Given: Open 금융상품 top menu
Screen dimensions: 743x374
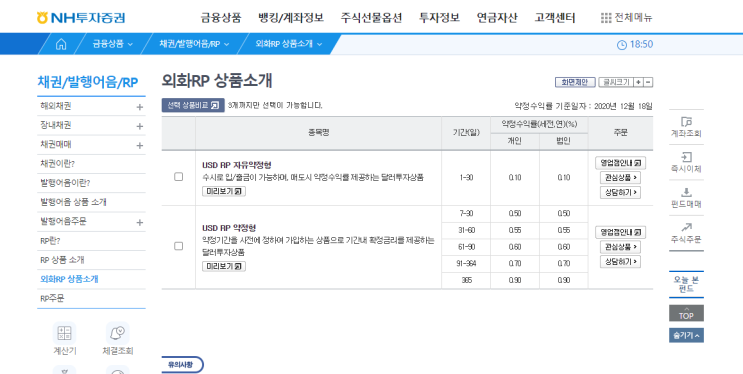Looking at the screenshot, I should click(x=221, y=18).
